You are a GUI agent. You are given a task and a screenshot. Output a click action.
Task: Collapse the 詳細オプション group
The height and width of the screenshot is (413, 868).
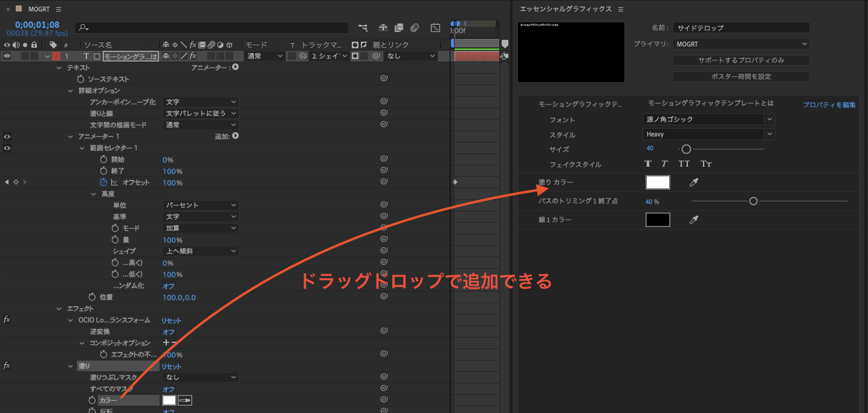pos(70,91)
